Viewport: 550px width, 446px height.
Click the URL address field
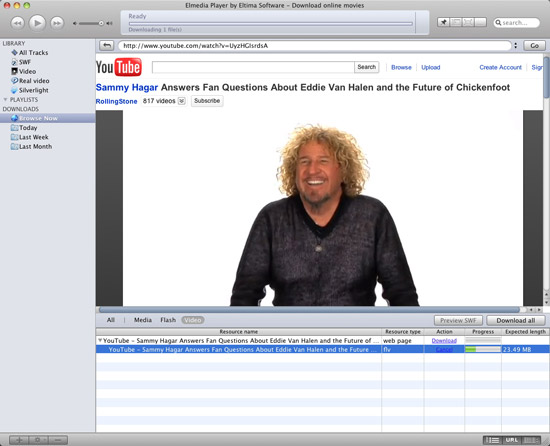314,46
